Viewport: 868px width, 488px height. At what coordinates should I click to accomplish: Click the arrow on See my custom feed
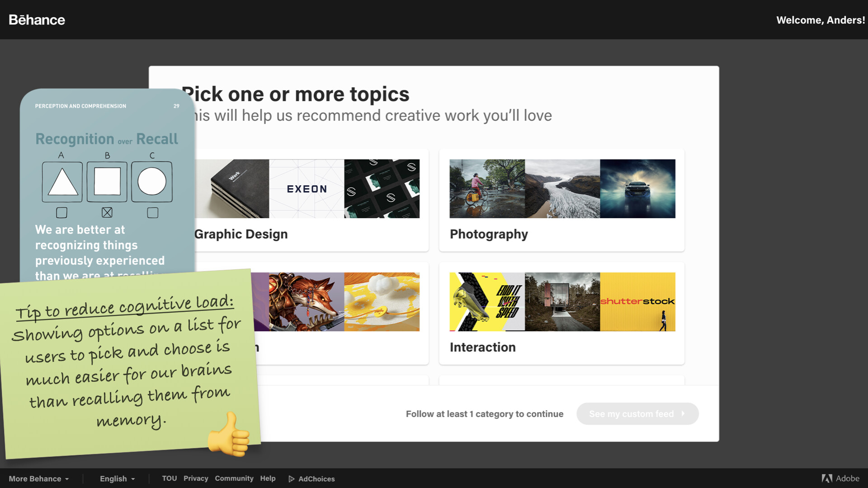click(x=683, y=413)
